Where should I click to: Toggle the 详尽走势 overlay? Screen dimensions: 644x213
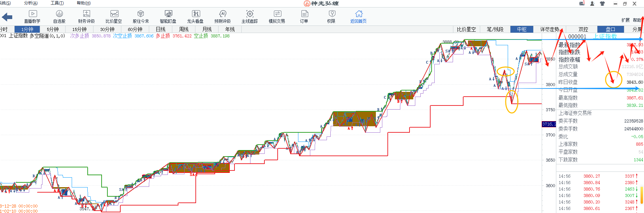click(x=550, y=29)
